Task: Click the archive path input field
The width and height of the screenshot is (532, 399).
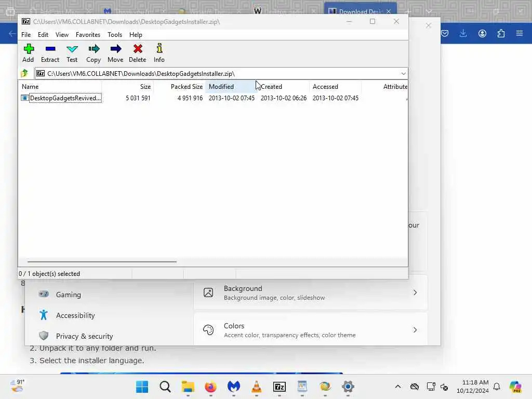Action: [x=217, y=74]
